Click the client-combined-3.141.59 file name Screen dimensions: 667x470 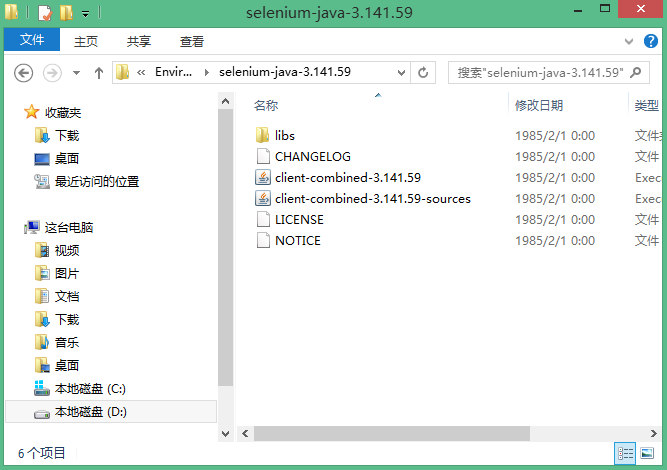(x=348, y=177)
